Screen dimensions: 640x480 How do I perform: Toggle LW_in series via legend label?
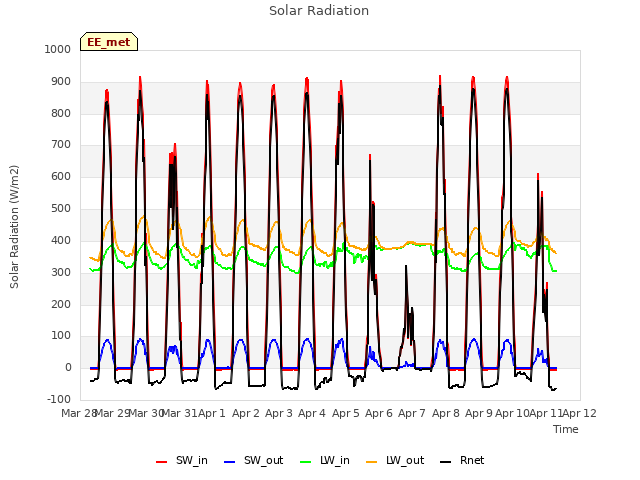point(335,460)
